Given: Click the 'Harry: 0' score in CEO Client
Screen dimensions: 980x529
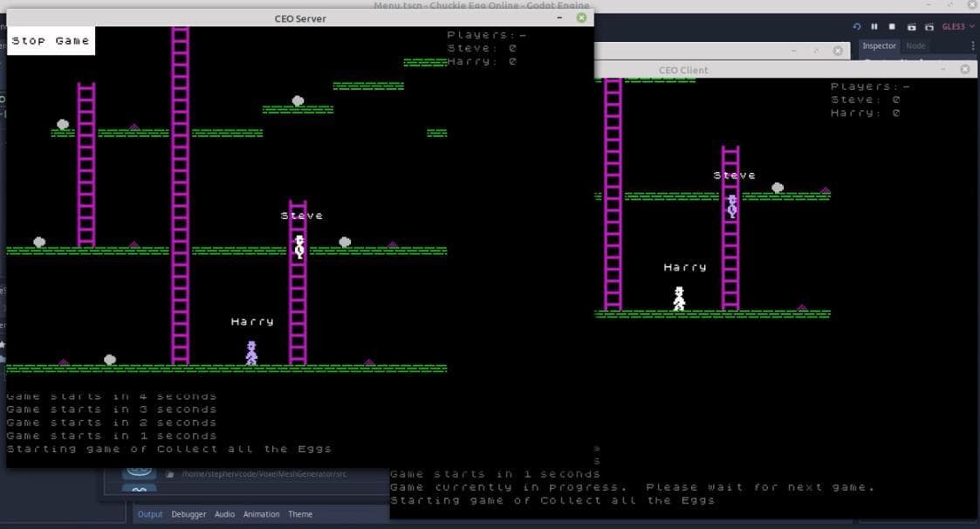Looking at the screenshot, I should click(865, 113).
